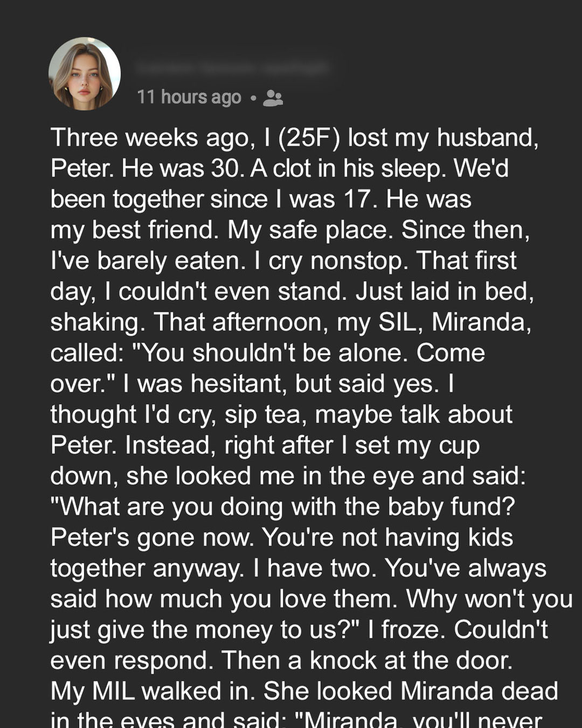
Task: Click the text '(25F)' in the post
Action: coord(309,138)
